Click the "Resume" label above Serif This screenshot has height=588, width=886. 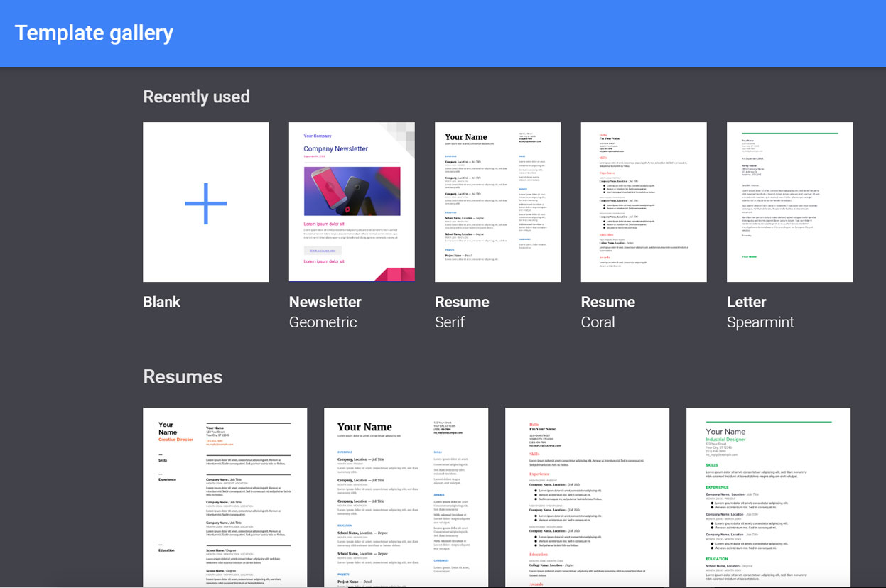coord(462,302)
